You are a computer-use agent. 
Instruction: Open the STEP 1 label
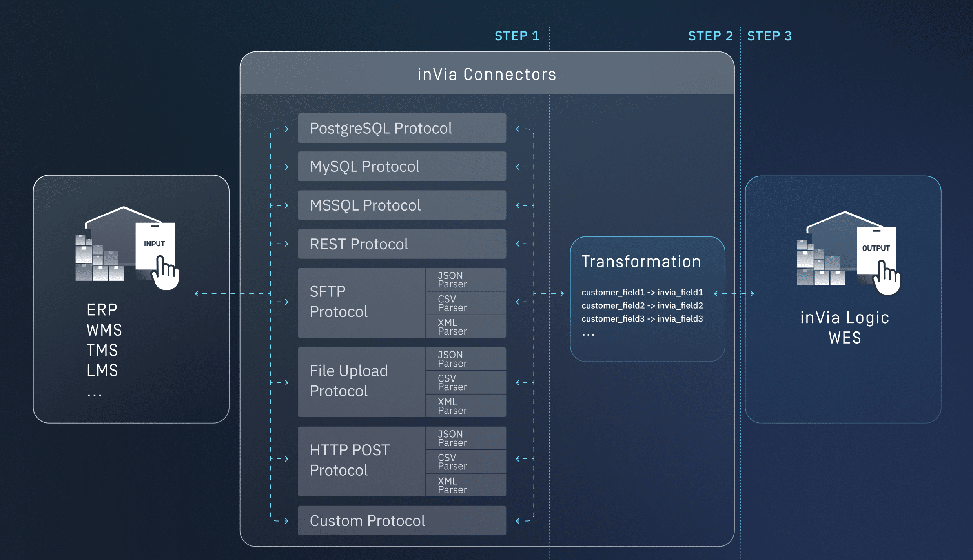[x=517, y=36]
